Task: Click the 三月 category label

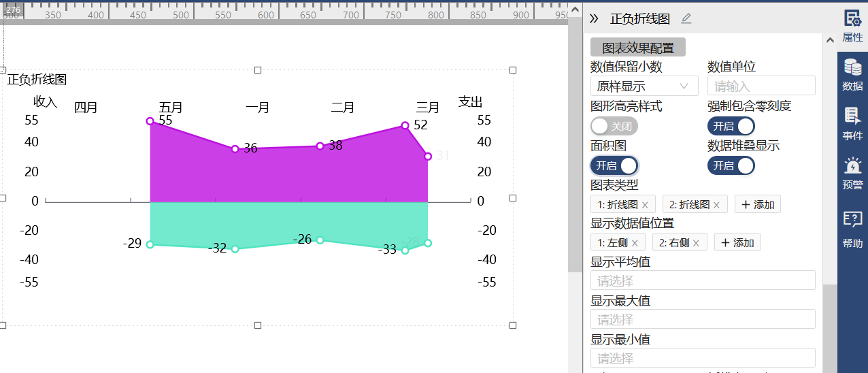Action: click(428, 107)
